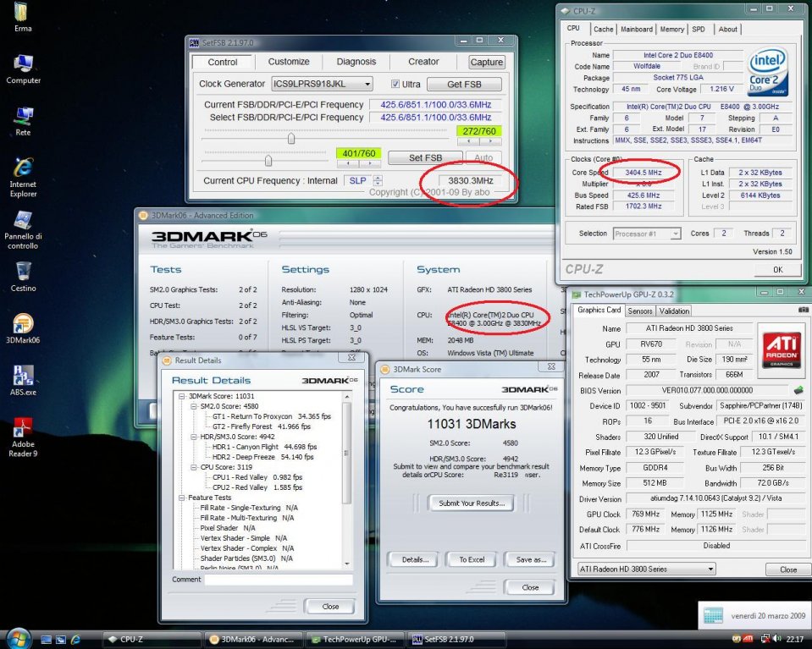Viewport: 812px width, 649px height.
Task: Click the lower FSB slider thumb
Action: (x=268, y=161)
